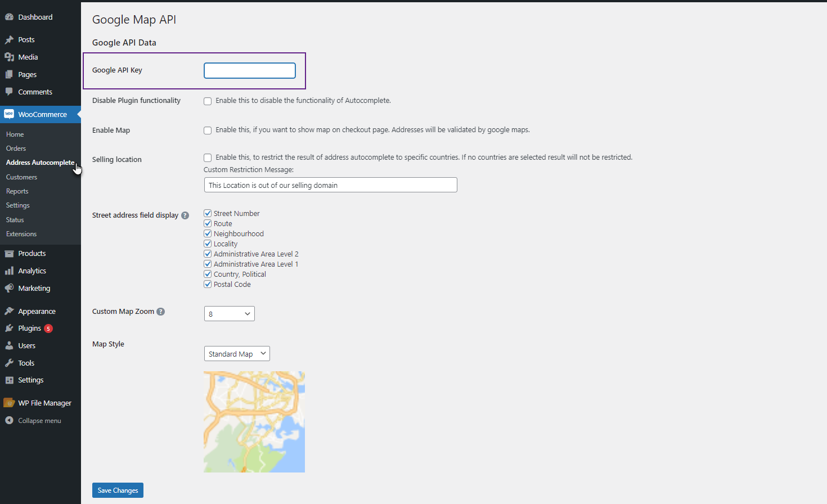Open the WordPress Dashboard icon
827x504 pixels.
coord(10,16)
